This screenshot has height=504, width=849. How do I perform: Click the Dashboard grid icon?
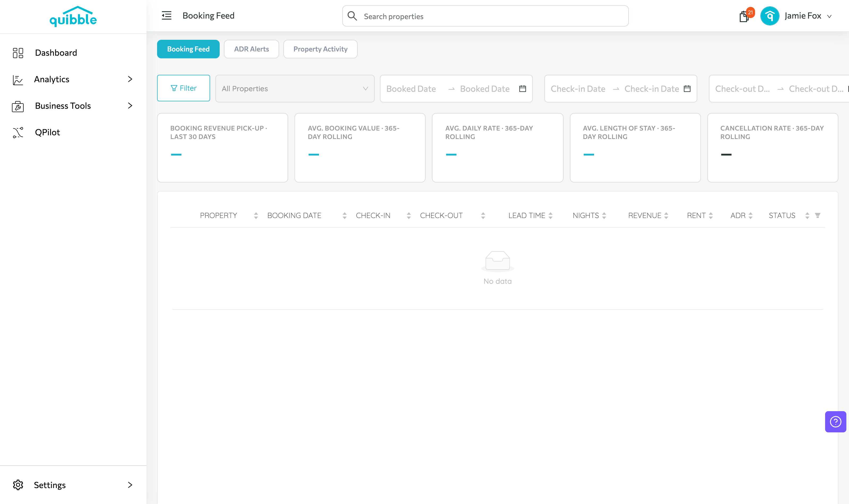[18, 53]
